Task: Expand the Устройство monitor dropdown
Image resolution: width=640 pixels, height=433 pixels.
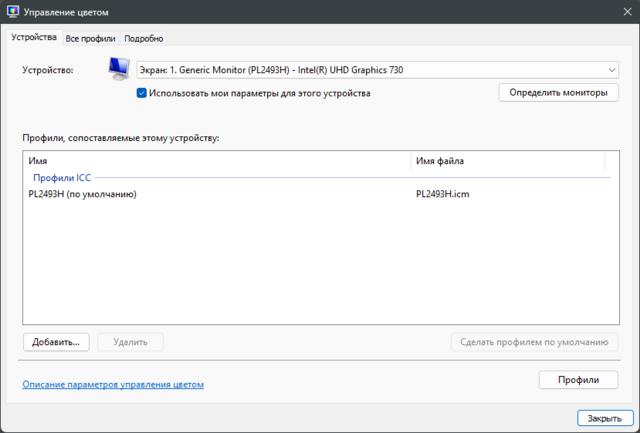Action: 377,70
